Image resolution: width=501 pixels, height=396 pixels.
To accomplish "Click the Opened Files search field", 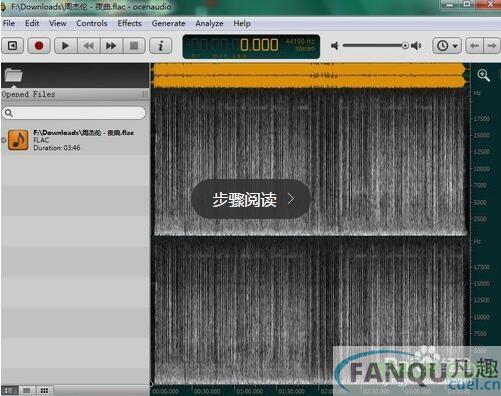I will point(74,113).
